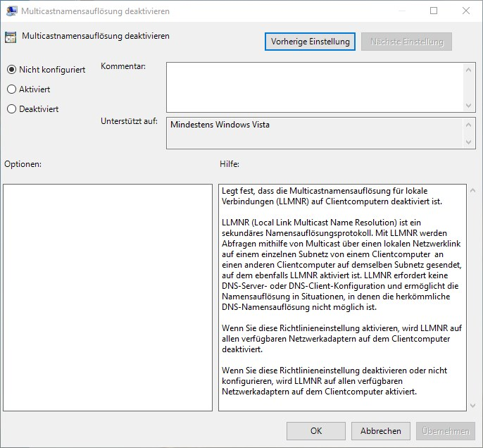Image resolution: width=483 pixels, height=448 pixels.
Task: Click inside the Kommentar text box
Action: [x=315, y=87]
